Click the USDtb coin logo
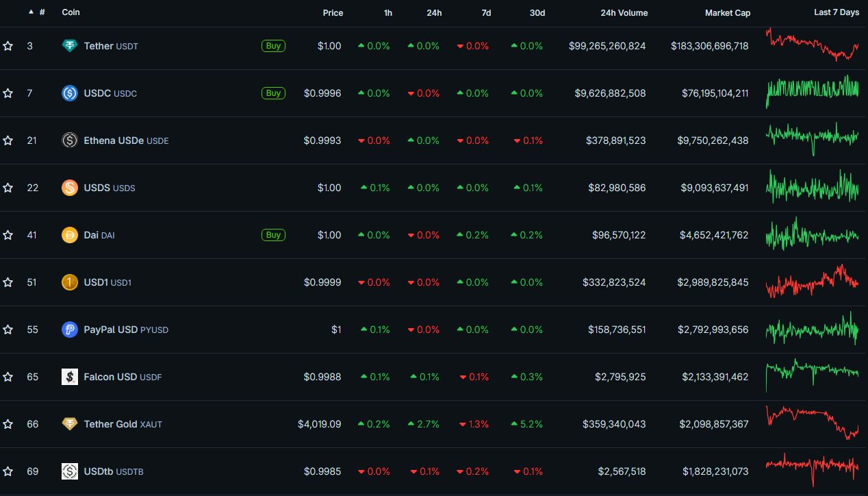 [x=70, y=471]
